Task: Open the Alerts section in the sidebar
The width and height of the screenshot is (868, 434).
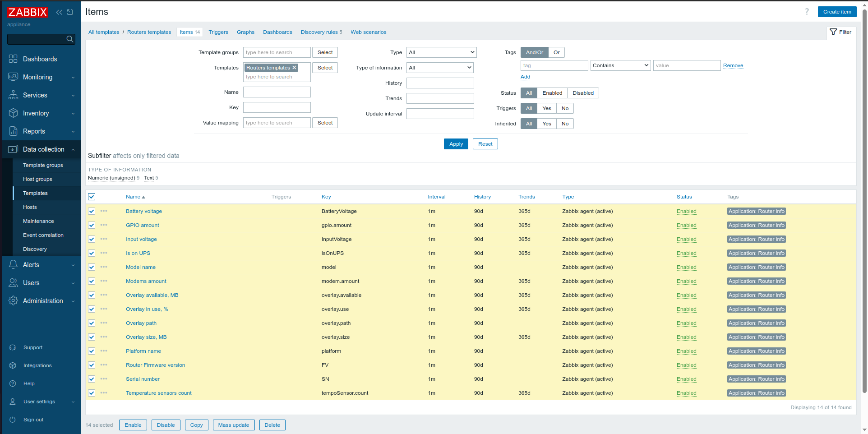Action: pyautogui.click(x=32, y=265)
